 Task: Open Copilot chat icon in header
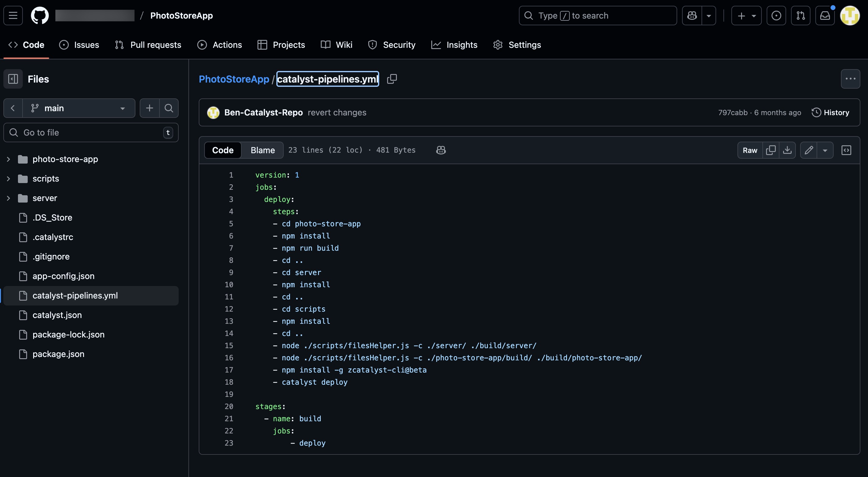coord(692,16)
